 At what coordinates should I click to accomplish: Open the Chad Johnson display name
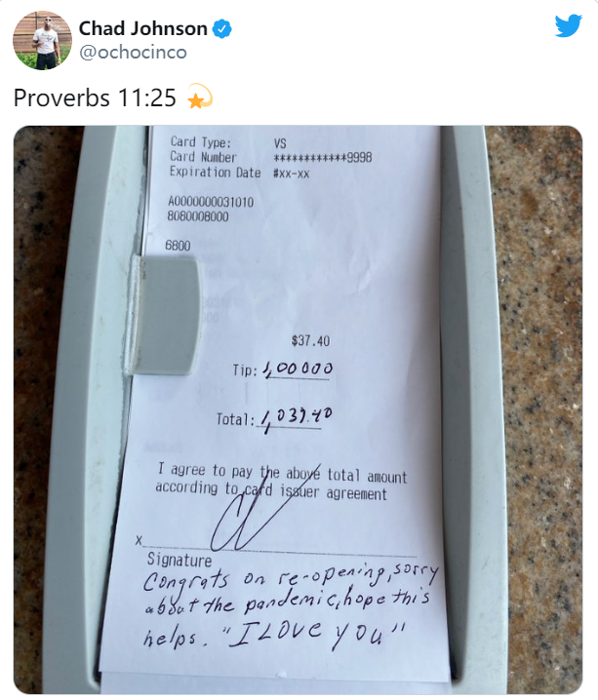(x=142, y=28)
